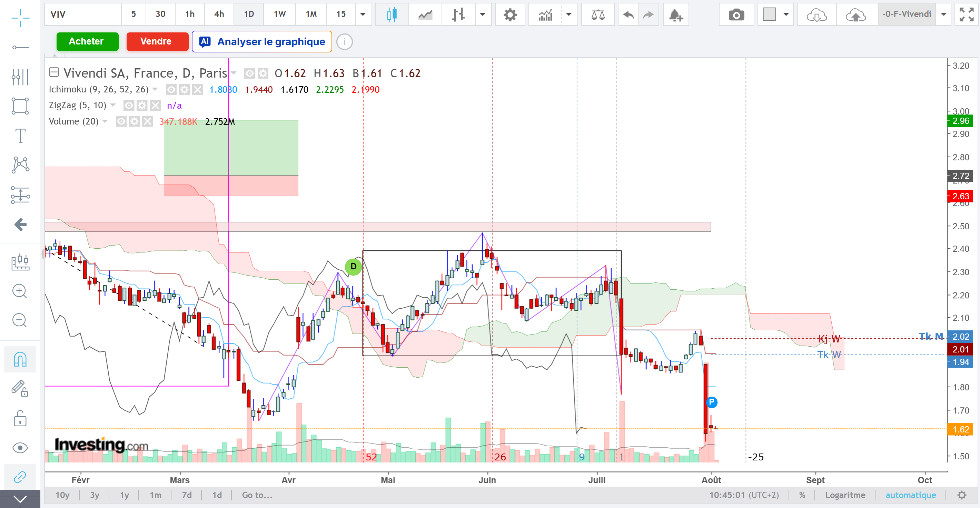Image resolution: width=980 pixels, height=508 pixels.
Task: Select candlestick chart type
Action: click(392, 14)
